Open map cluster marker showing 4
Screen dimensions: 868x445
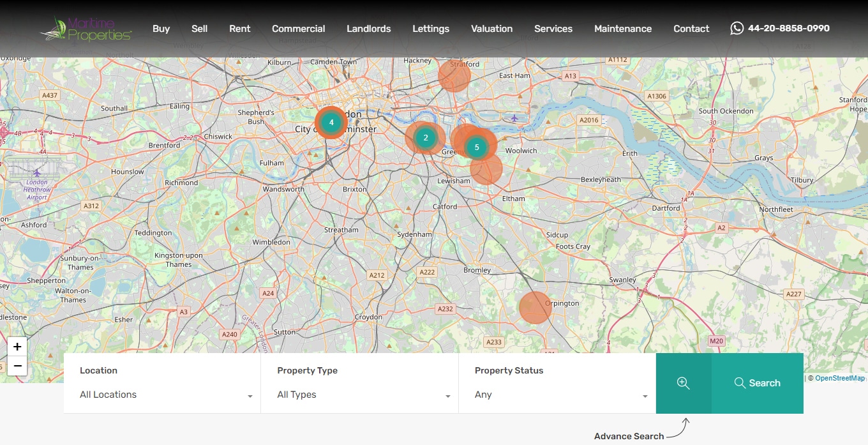(331, 123)
